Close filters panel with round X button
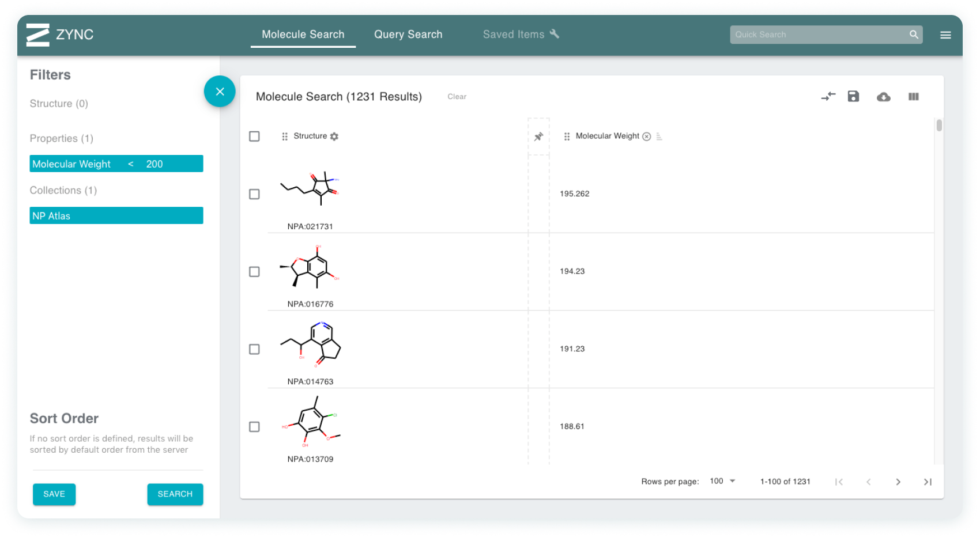The image size is (980, 538). point(220,92)
